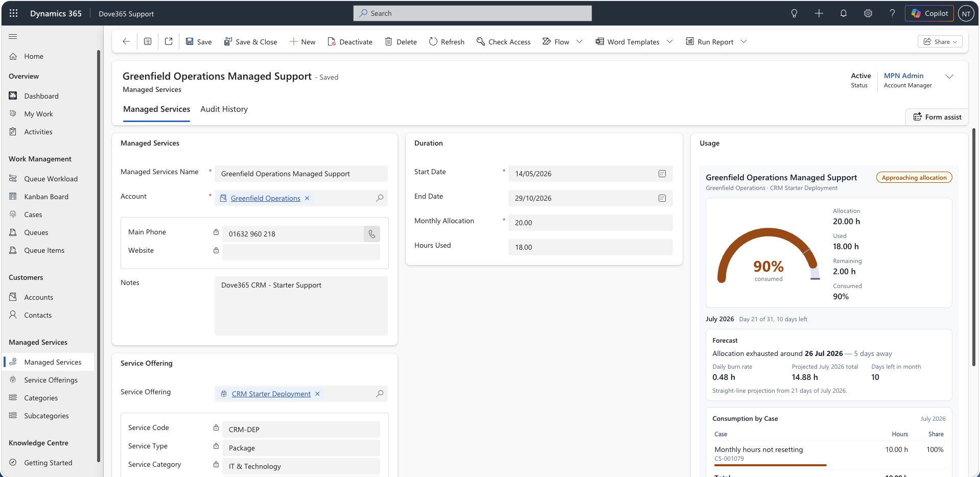
Task: Open Greenfield Operations account link
Action: (x=265, y=198)
